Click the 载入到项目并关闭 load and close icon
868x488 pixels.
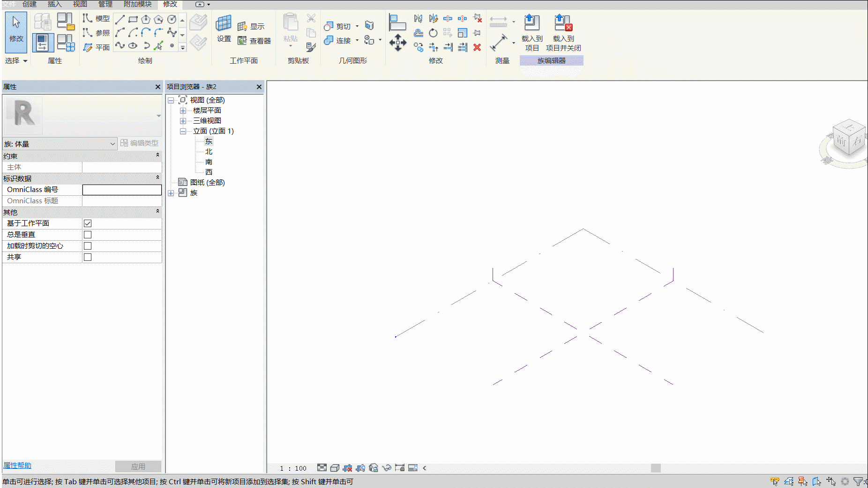[x=563, y=22]
